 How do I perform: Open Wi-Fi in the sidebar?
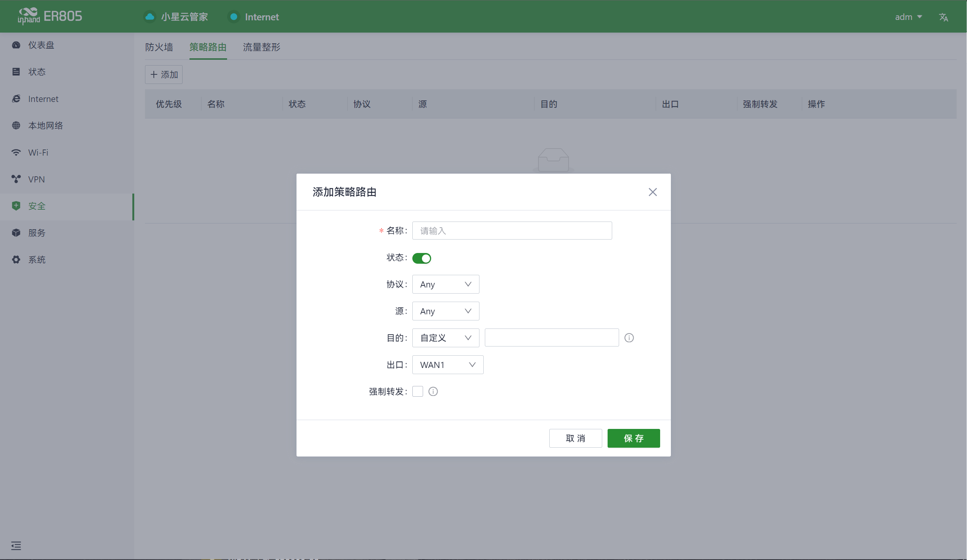tap(67, 152)
